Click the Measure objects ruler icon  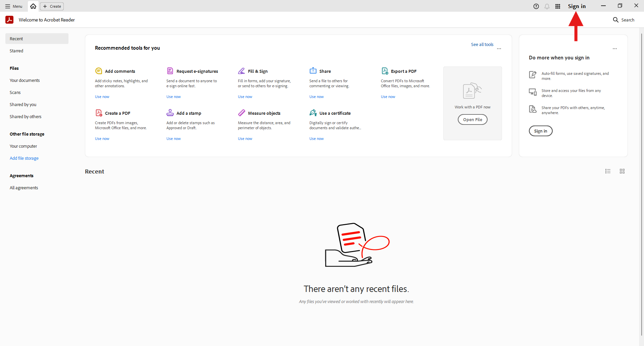point(242,113)
